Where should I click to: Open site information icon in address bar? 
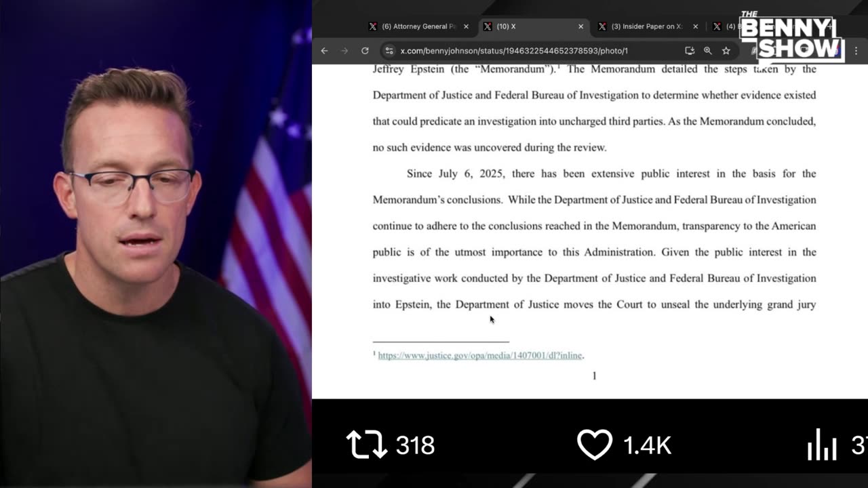pos(389,51)
